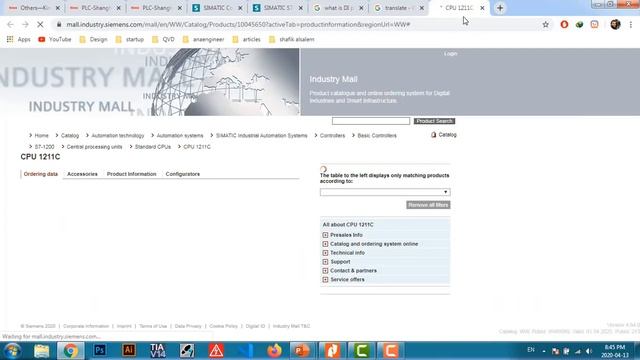
Task: Open shafik alsalem bookmarks folder
Action: 292,39
